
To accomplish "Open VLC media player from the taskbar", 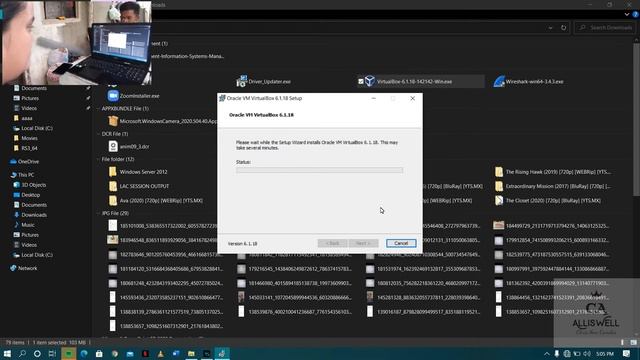I will click(160, 353).
